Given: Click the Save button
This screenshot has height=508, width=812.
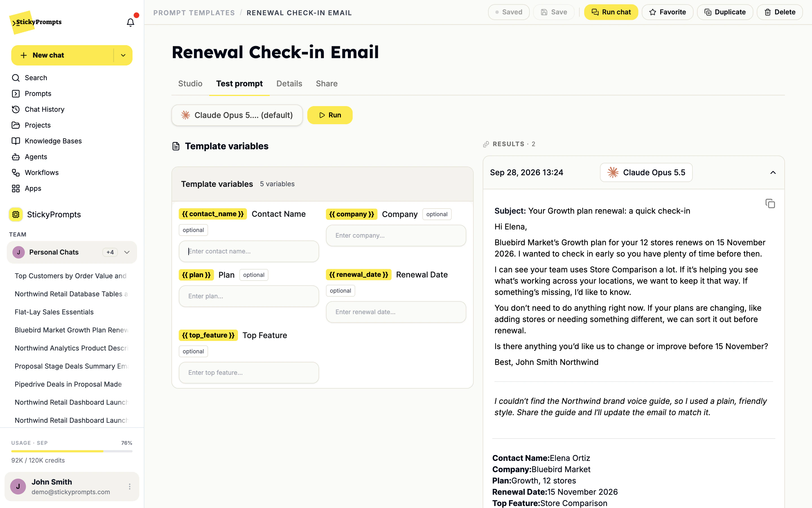Looking at the screenshot, I should [x=554, y=12].
